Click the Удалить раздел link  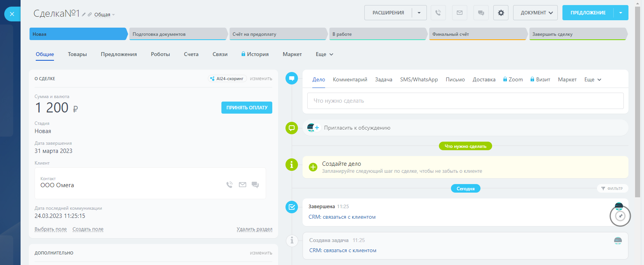pos(254,229)
